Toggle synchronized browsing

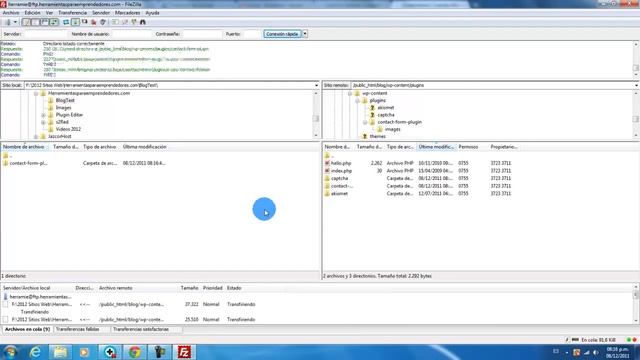pos(134,22)
